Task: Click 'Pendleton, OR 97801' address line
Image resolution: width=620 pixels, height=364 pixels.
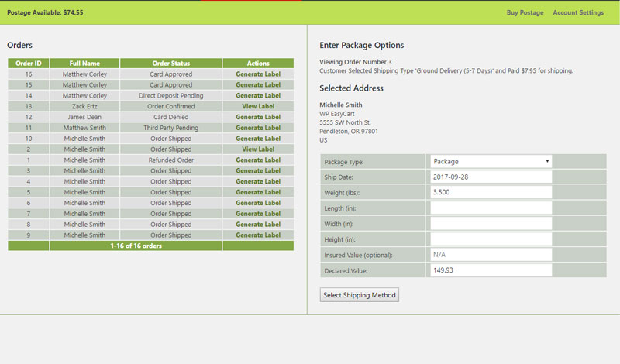Action: tap(349, 131)
